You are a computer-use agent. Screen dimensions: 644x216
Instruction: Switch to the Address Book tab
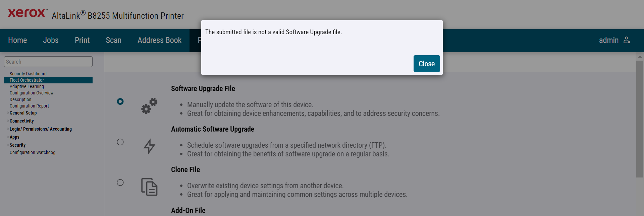159,40
